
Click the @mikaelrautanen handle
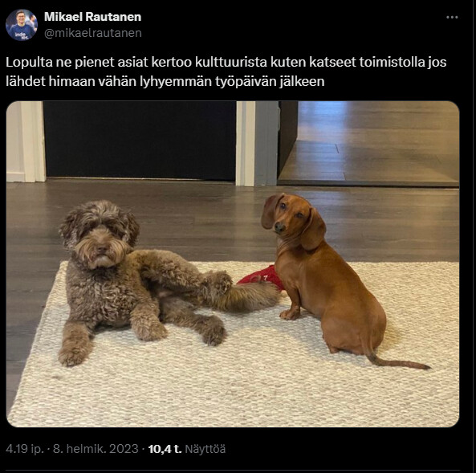coord(93,33)
